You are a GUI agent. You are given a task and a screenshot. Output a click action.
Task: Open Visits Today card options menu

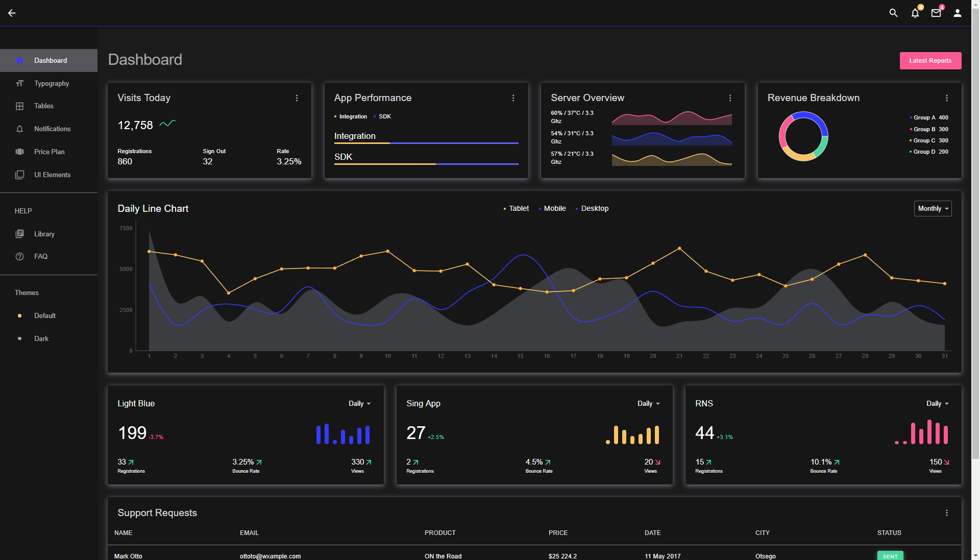[297, 98]
